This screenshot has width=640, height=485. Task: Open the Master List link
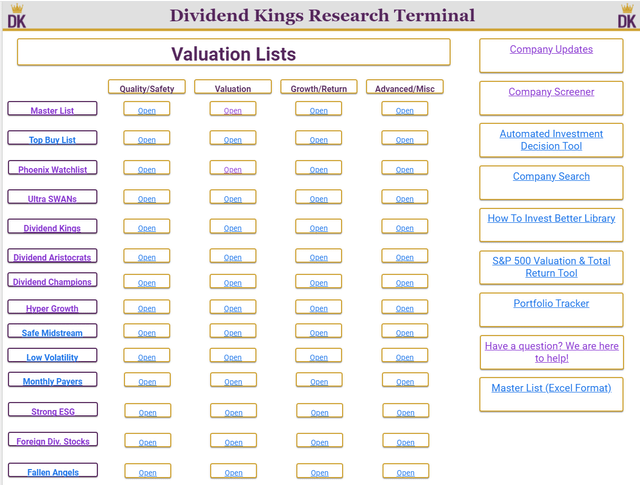tap(52, 109)
